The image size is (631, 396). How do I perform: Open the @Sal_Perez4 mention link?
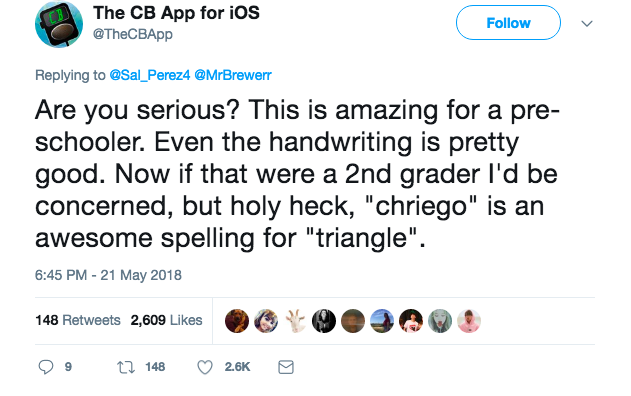(x=150, y=75)
